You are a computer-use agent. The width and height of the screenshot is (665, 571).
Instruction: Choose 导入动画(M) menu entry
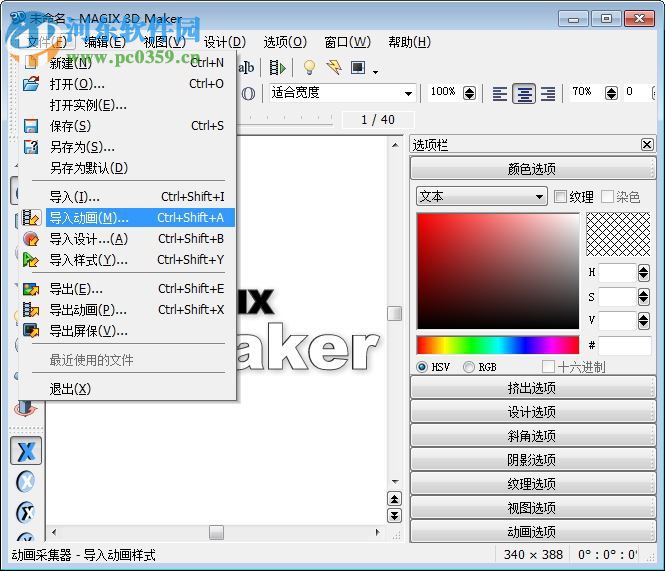click(x=140, y=218)
